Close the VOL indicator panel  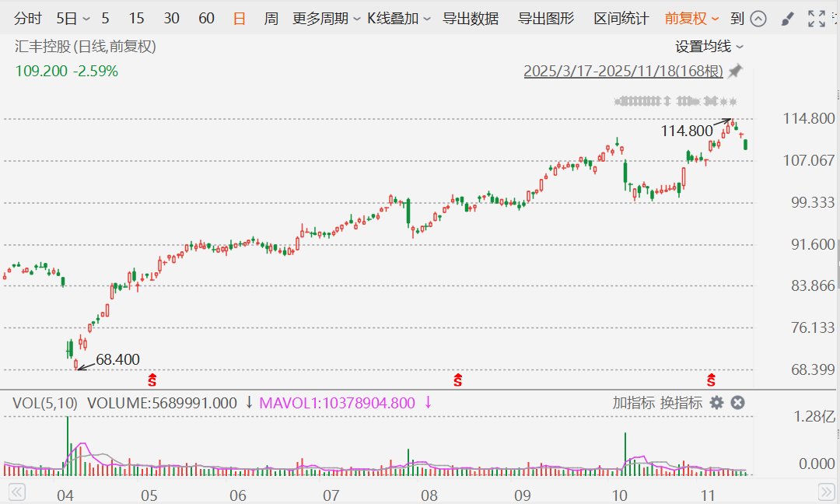(738, 402)
